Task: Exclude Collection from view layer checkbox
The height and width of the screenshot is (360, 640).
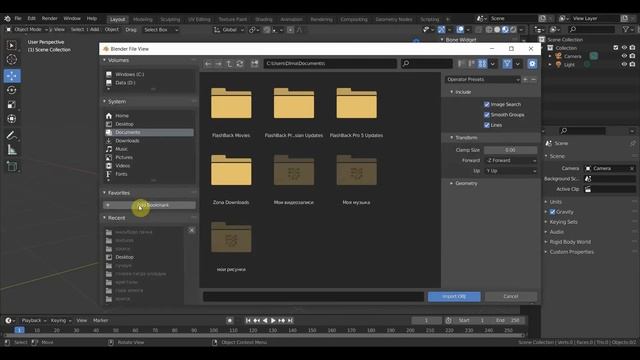Action: click(616, 48)
